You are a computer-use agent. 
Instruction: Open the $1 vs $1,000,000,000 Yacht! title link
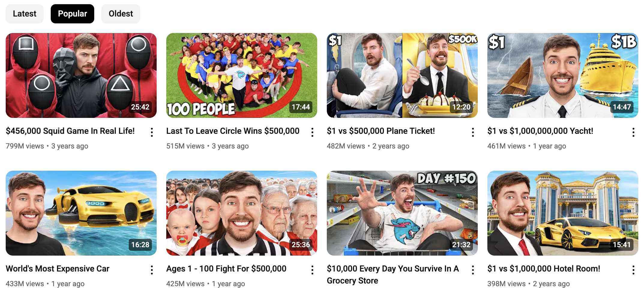point(540,131)
